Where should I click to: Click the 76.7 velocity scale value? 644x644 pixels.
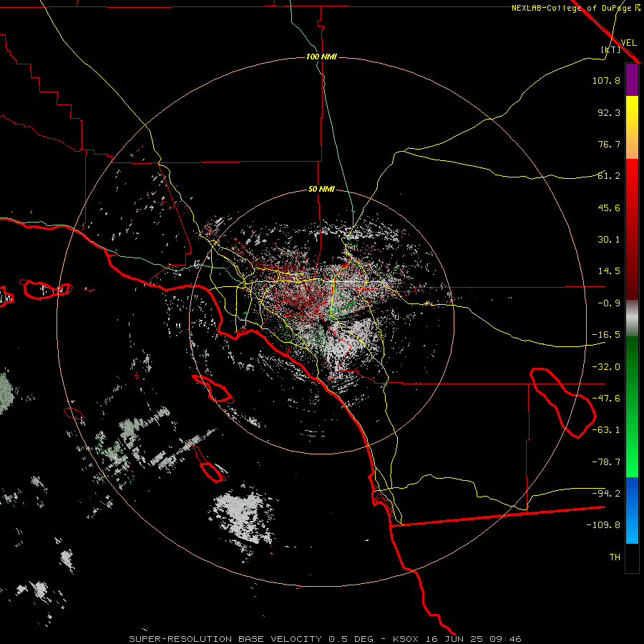609,144
